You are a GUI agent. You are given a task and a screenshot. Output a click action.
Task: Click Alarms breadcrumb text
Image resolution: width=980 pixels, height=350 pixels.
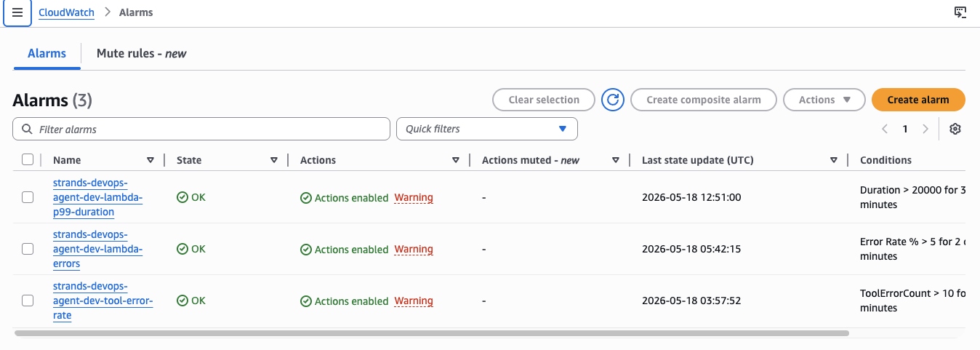(x=136, y=12)
